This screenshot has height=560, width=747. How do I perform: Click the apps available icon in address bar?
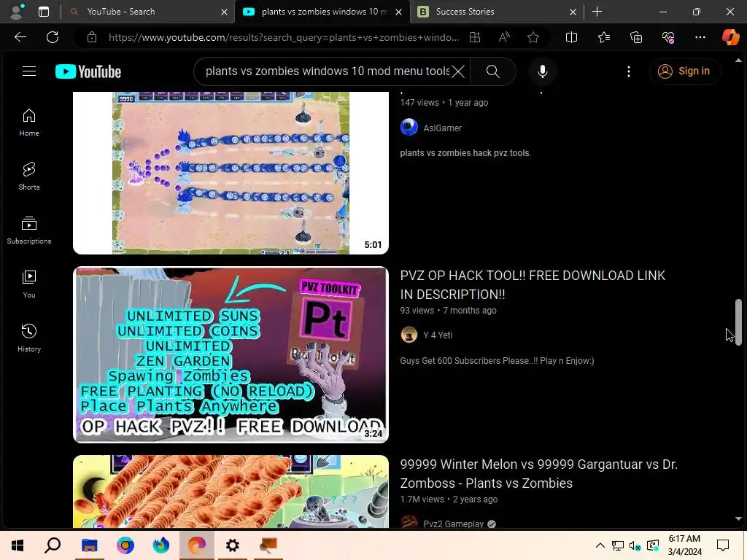point(475,37)
